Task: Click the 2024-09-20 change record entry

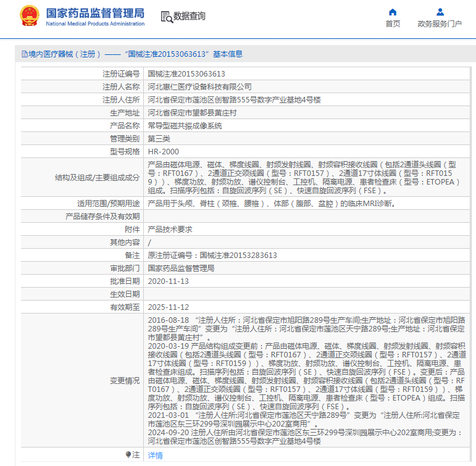Action: (305, 436)
